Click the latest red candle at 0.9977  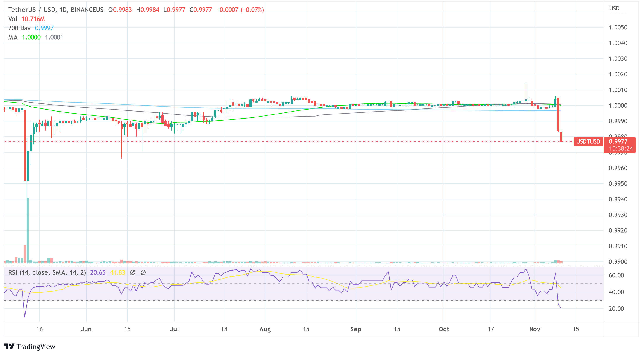coord(561,137)
